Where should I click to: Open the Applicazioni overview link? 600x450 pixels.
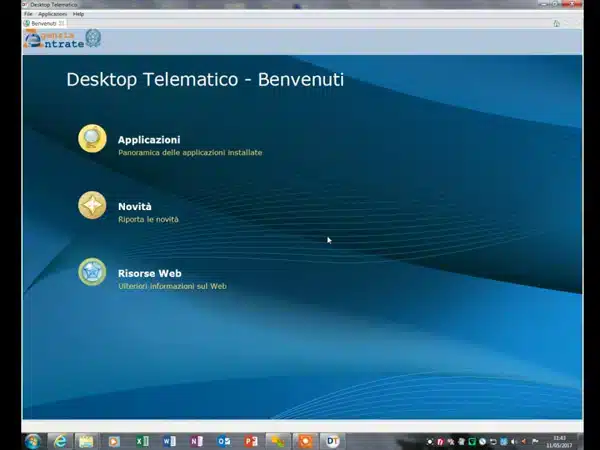149,140
